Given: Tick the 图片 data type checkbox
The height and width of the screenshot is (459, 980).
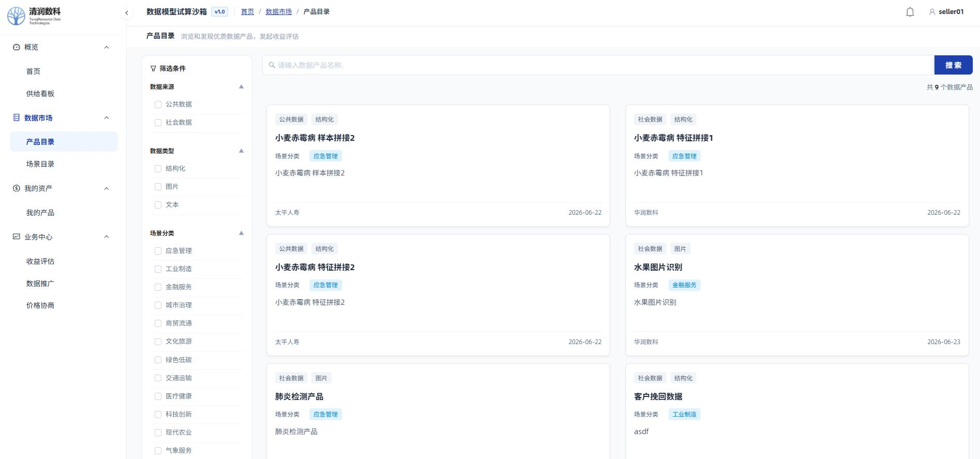Looking at the screenshot, I should pos(158,187).
